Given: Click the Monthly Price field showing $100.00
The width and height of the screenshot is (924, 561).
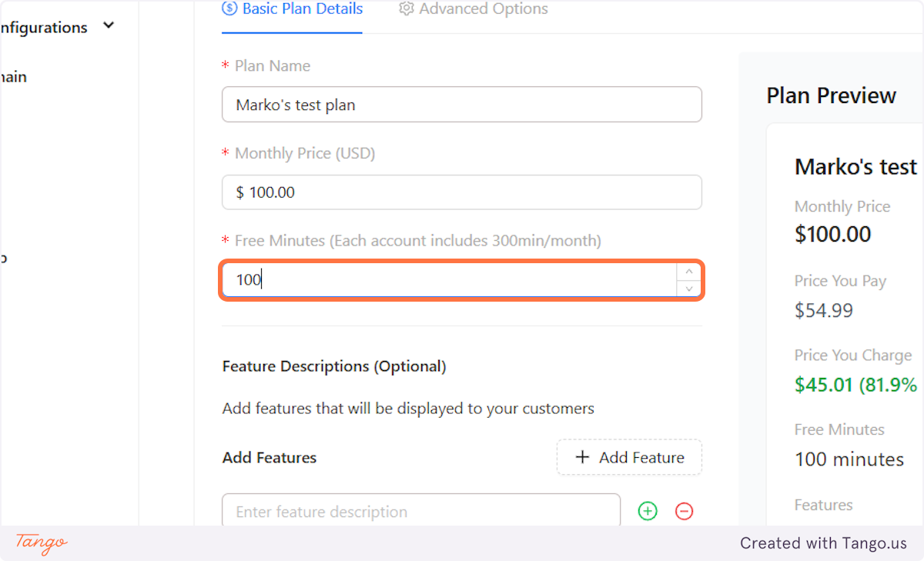Looking at the screenshot, I should pyautogui.click(x=461, y=192).
